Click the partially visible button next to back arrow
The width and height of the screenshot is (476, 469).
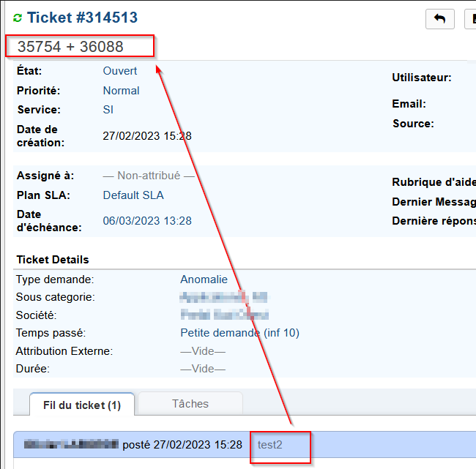(x=470, y=19)
